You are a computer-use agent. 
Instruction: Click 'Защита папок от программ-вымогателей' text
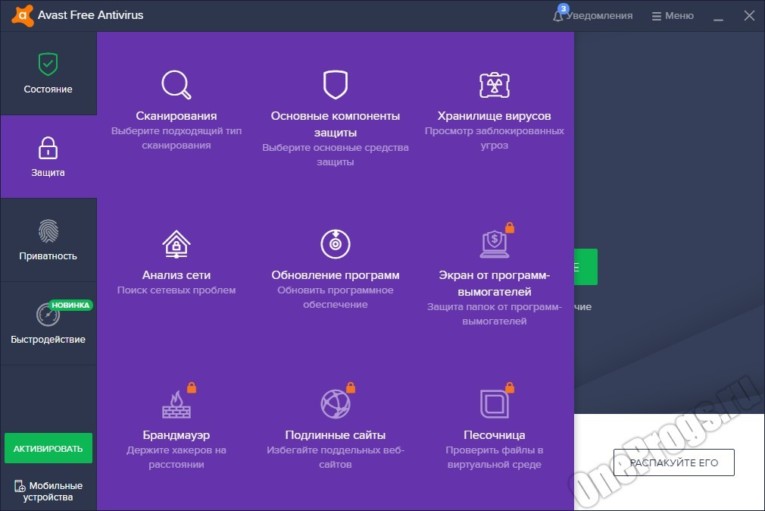point(494,314)
